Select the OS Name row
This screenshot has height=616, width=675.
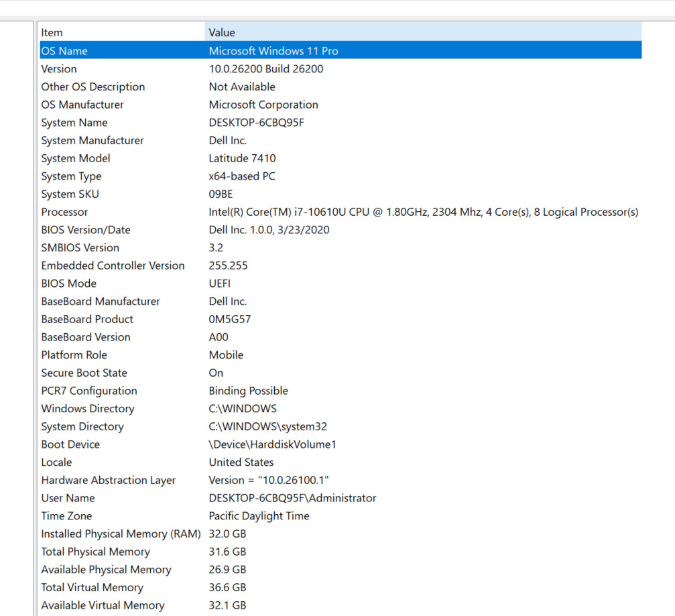341,50
